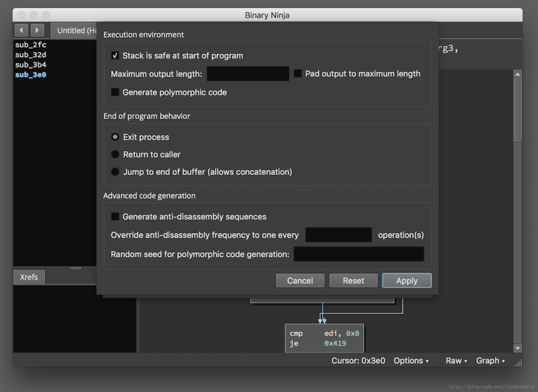Click the Reset button
The image size is (538, 392).
coord(353,281)
